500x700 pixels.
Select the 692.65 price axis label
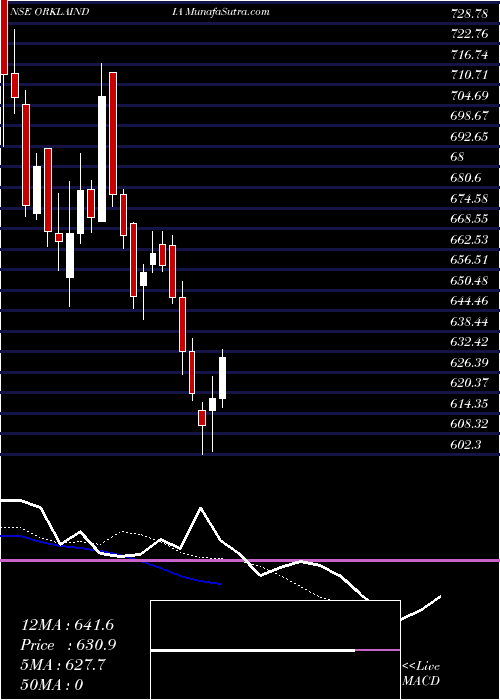click(x=469, y=136)
